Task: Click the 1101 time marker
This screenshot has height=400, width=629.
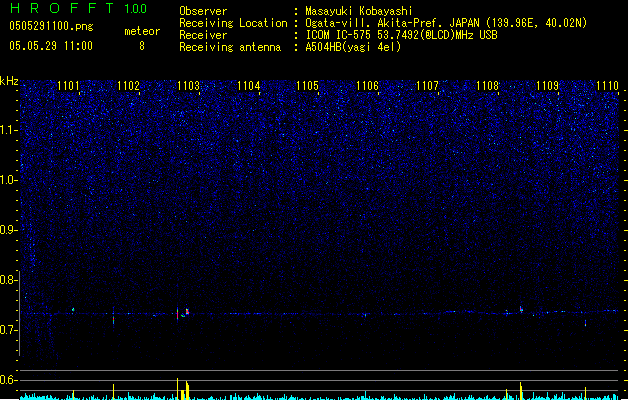Action: [x=69, y=86]
